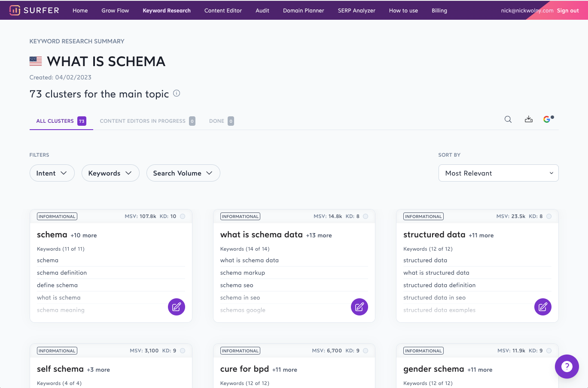588x388 pixels.
Task: Click the what is structured data keyword
Action: click(x=436, y=273)
